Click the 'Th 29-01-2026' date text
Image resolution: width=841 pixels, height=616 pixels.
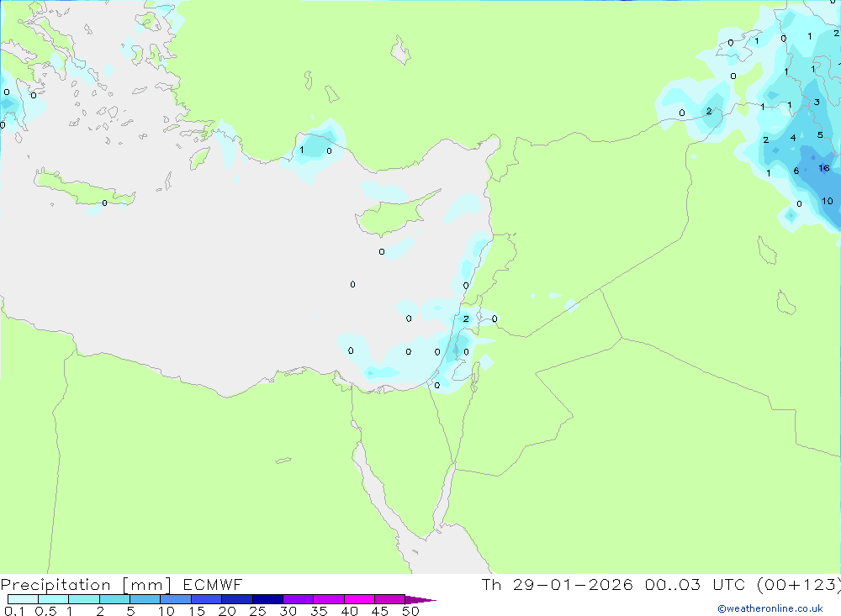coord(558,584)
